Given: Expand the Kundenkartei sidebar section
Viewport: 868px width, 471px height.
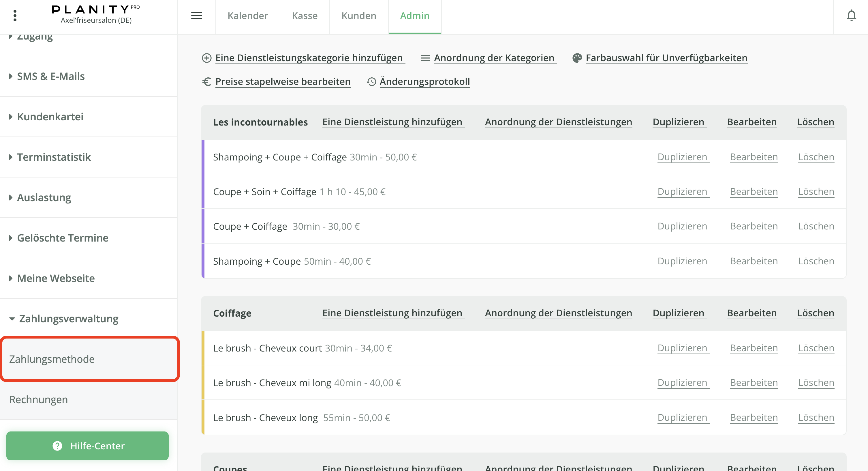Looking at the screenshot, I should (x=50, y=117).
